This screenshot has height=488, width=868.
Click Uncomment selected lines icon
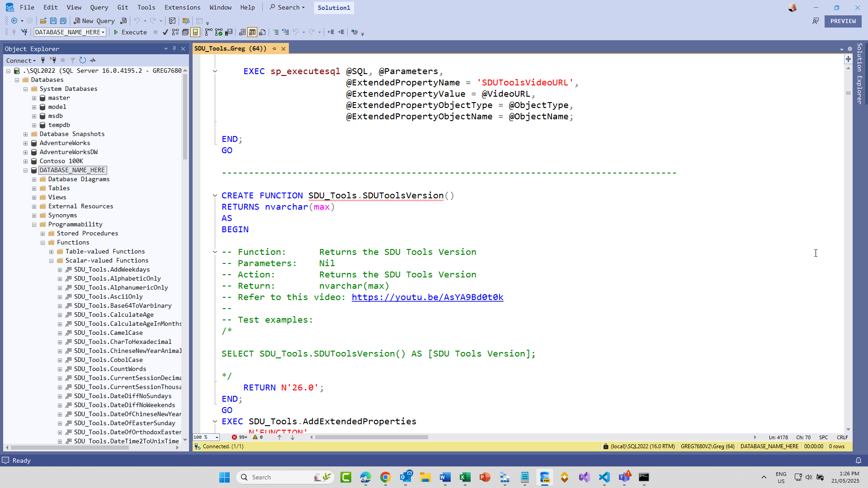(286, 32)
